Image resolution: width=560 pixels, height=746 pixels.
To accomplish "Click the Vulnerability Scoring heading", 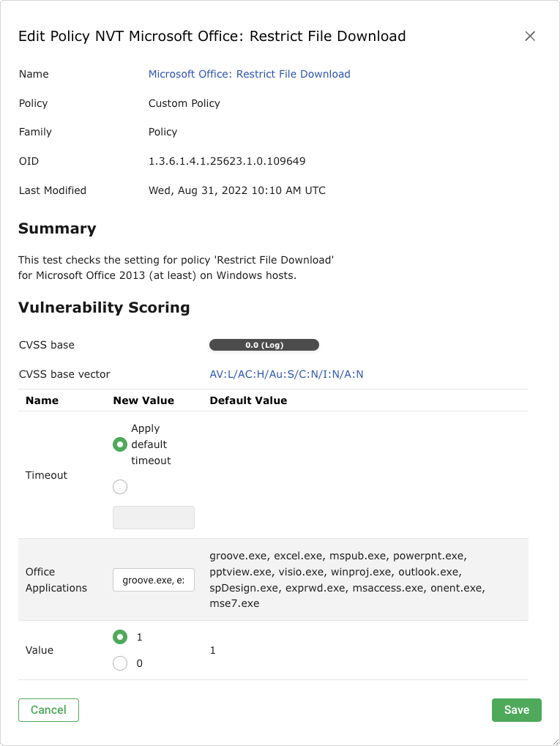I will click(104, 307).
